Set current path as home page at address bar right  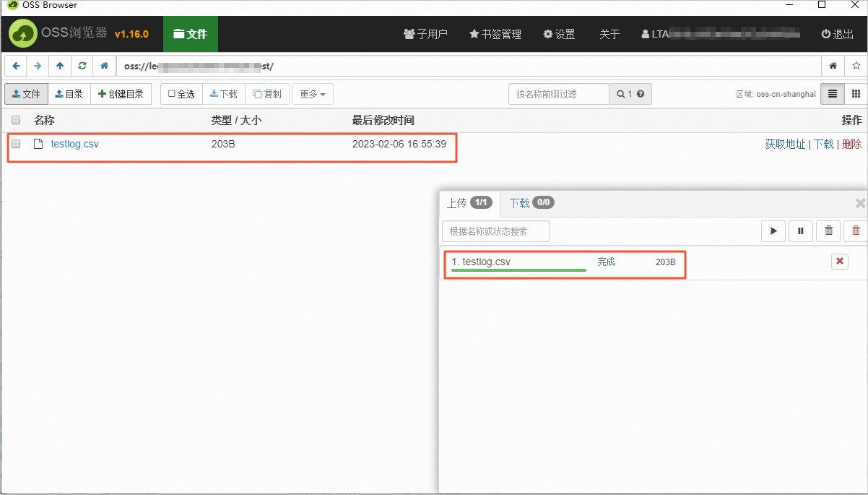click(x=833, y=66)
